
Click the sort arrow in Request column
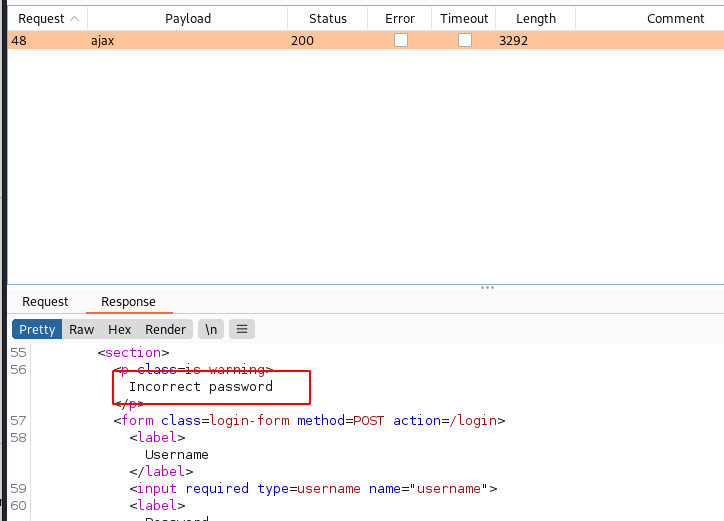[x=74, y=19]
